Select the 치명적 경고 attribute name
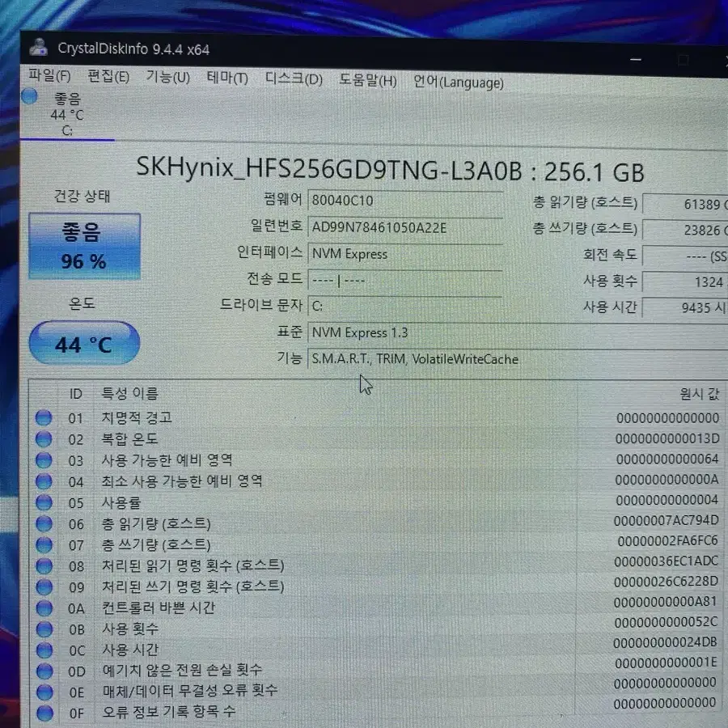Viewport: 728px width, 728px height. coord(137,417)
